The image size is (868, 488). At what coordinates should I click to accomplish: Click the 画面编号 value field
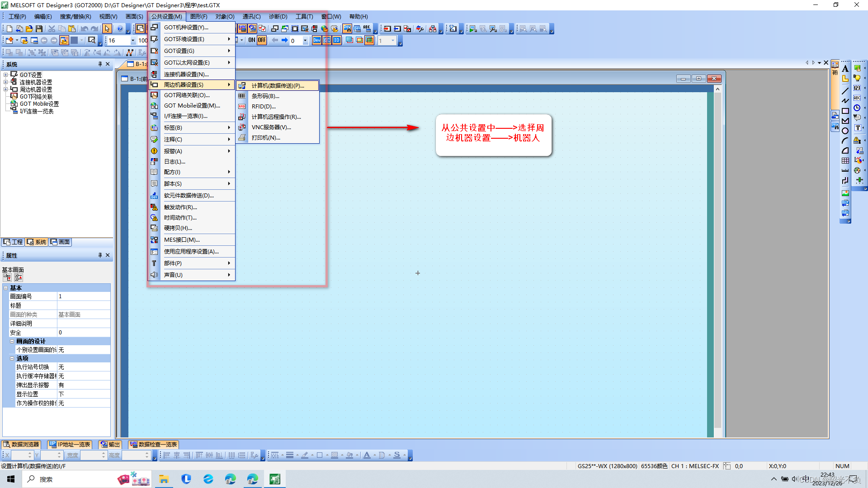click(84, 296)
